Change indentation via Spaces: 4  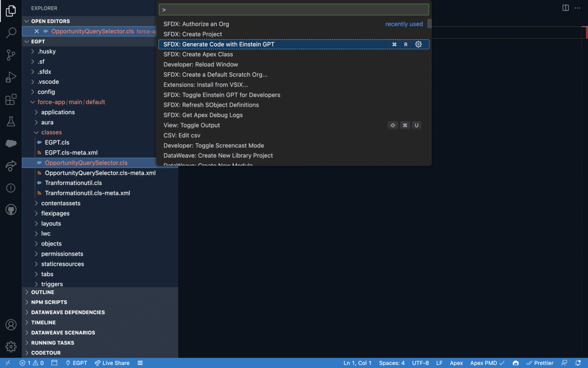click(392, 363)
